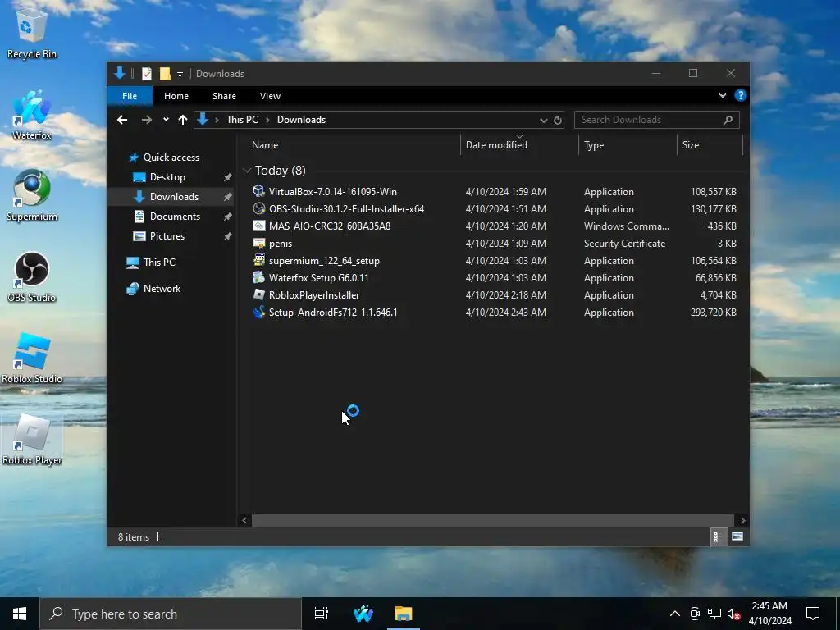Select the OBS Studio desktop shortcut
The image size is (840, 630).
point(32,276)
